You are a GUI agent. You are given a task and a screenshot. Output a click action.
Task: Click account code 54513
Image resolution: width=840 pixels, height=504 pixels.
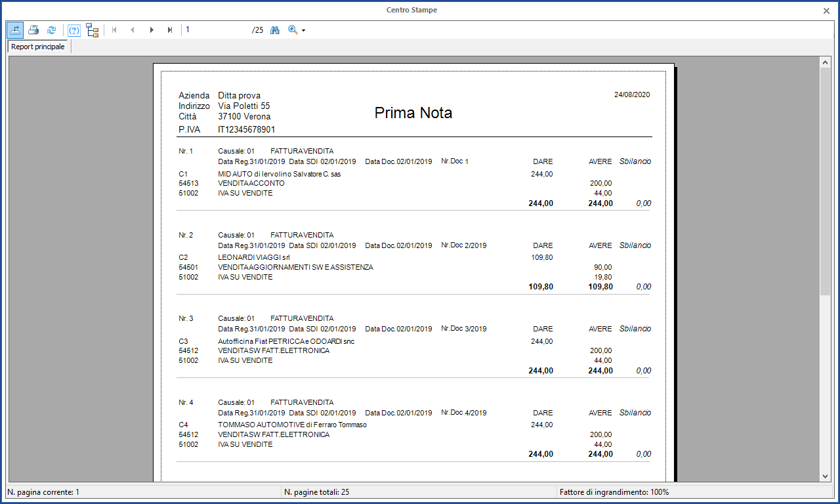(188, 184)
